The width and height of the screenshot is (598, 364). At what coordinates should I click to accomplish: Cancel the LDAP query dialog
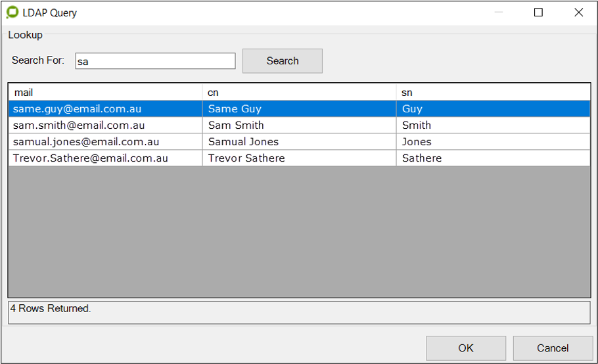tap(552, 348)
